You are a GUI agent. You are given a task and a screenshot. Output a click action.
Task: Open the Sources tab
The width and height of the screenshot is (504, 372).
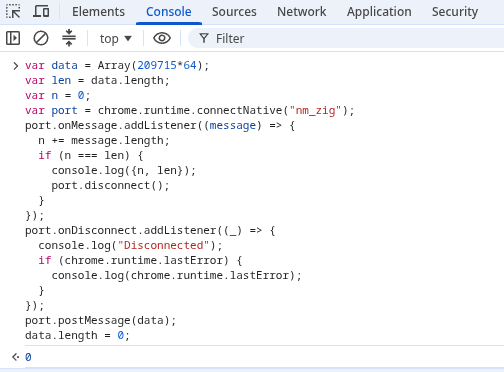234,12
